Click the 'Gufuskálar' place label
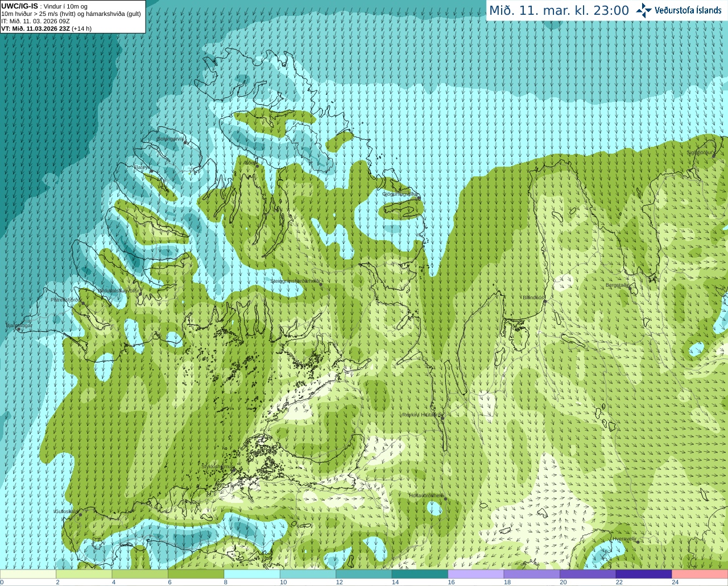Image resolution: width=728 pixels, height=586 pixels. pos(66,511)
